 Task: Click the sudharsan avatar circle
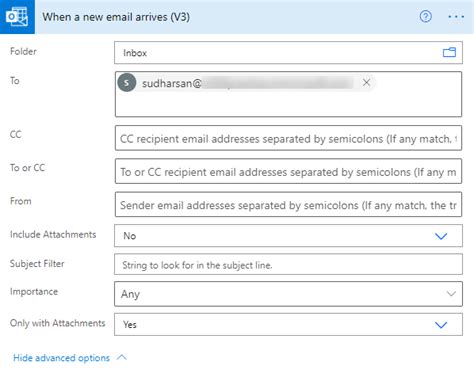click(127, 83)
